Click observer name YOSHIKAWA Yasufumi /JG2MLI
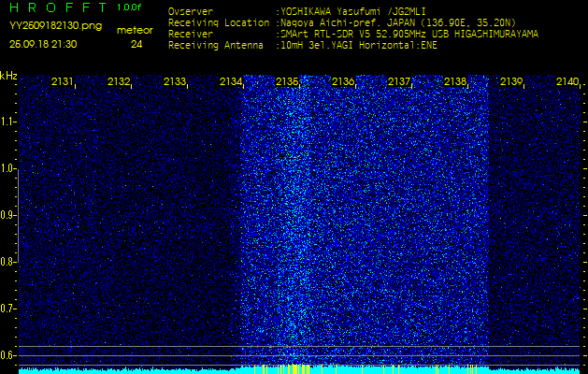The image size is (588, 374). tap(352, 11)
